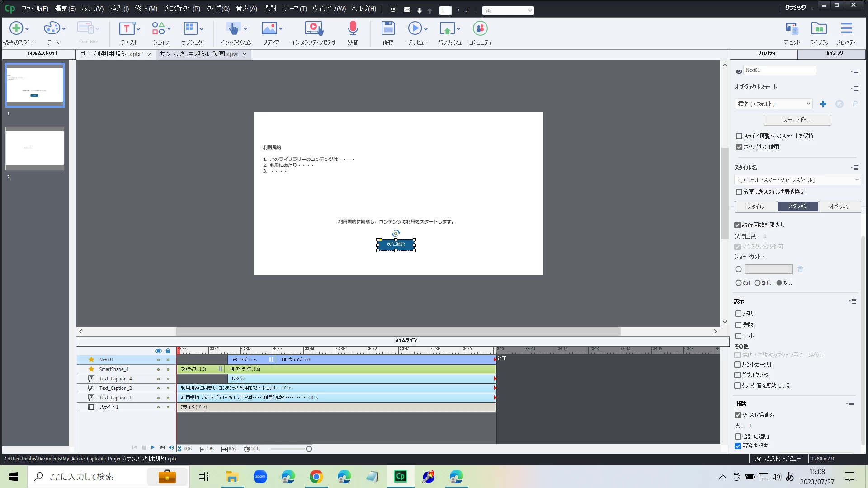
Task: Open the object state 標準 (デフォルト) dropdown
Action: pos(774,104)
